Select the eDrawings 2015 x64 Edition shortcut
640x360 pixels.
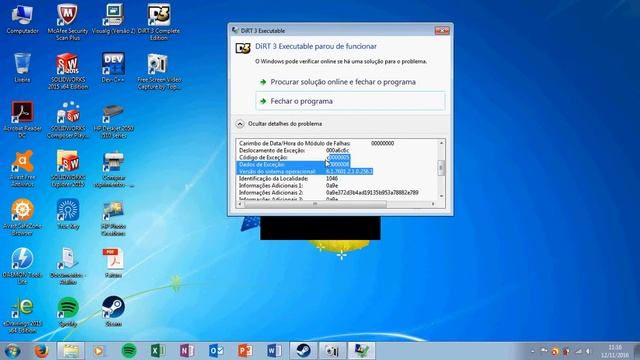point(22,315)
